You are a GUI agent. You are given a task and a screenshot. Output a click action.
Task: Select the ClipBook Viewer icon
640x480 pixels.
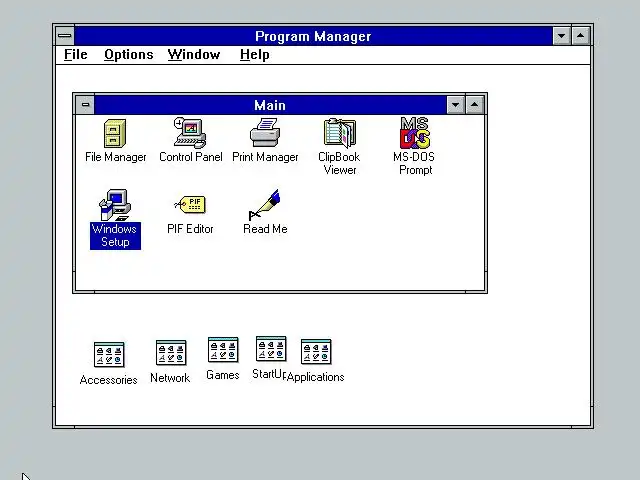[340, 133]
